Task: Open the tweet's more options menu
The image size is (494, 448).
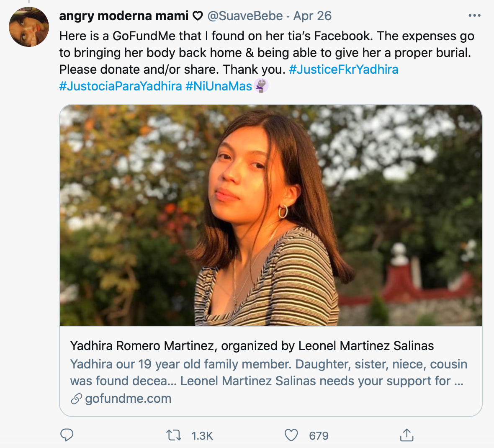Action: (x=474, y=16)
